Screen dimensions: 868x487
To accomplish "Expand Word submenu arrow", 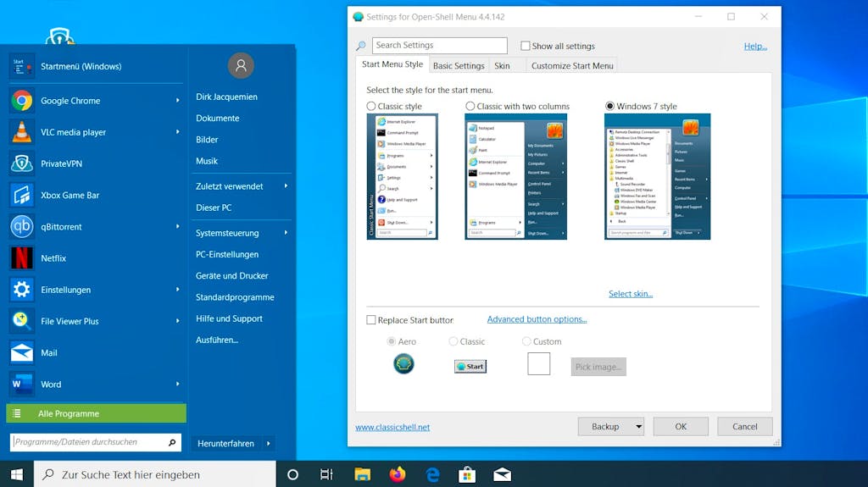I will click(178, 384).
